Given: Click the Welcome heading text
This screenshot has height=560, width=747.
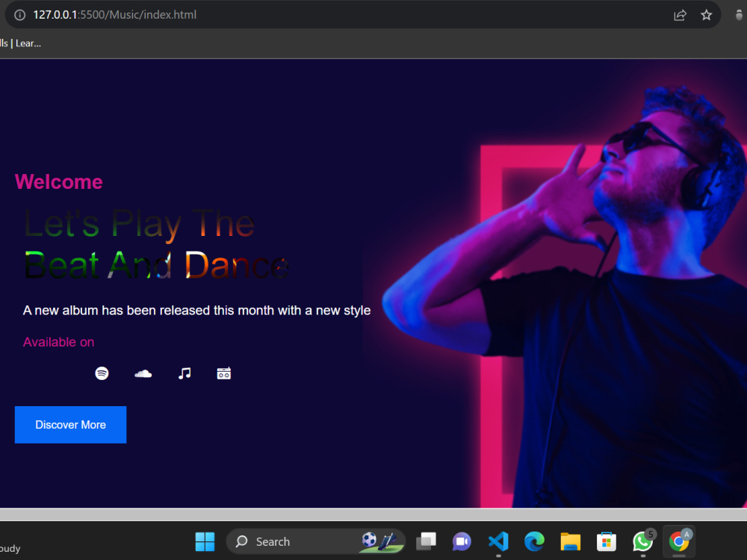Looking at the screenshot, I should (58, 182).
